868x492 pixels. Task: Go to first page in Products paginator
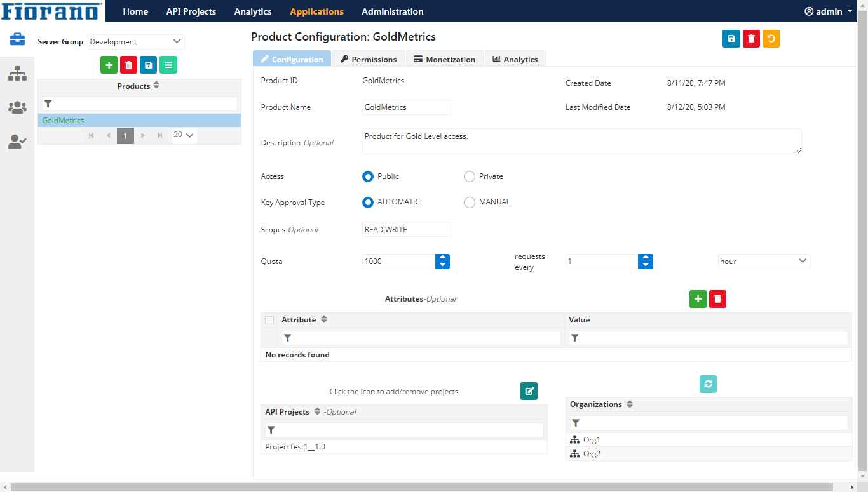click(x=92, y=135)
